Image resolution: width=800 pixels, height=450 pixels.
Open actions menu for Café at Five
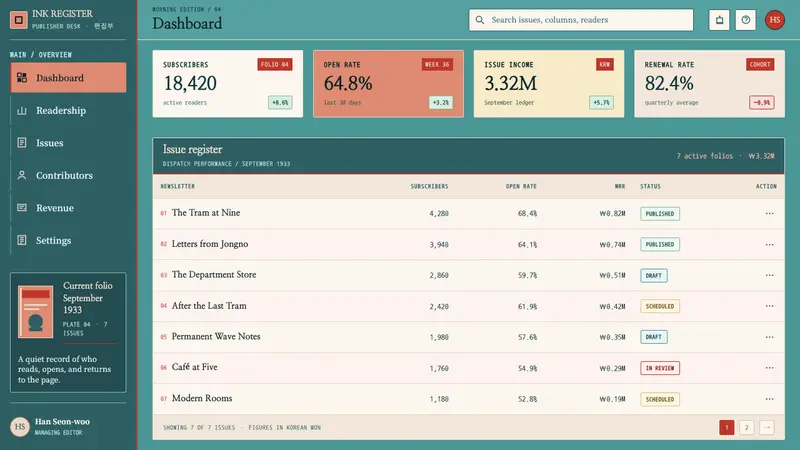click(769, 368)
